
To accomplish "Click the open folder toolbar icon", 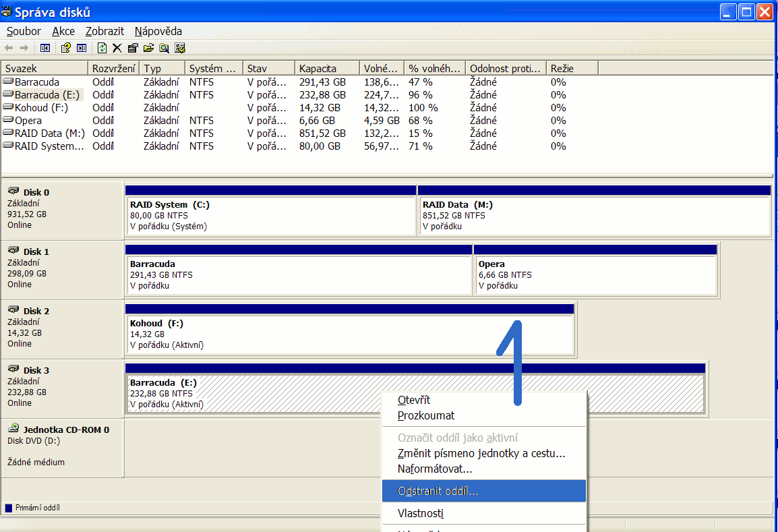I will [148, 48].
